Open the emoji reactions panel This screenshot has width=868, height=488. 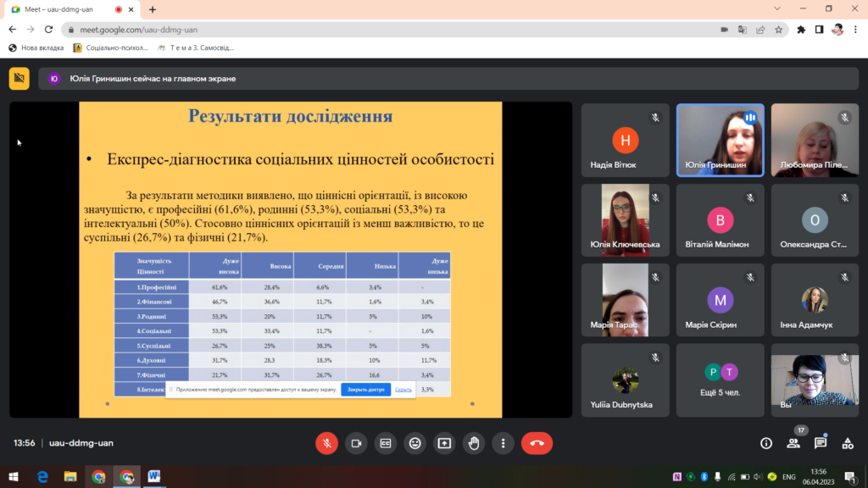[x=415, y=443]
